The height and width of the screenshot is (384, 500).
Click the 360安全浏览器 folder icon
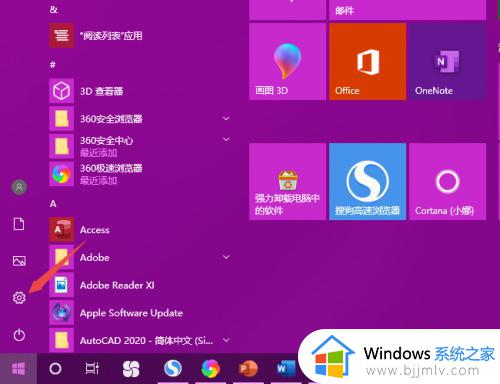[x=62, y=119]
